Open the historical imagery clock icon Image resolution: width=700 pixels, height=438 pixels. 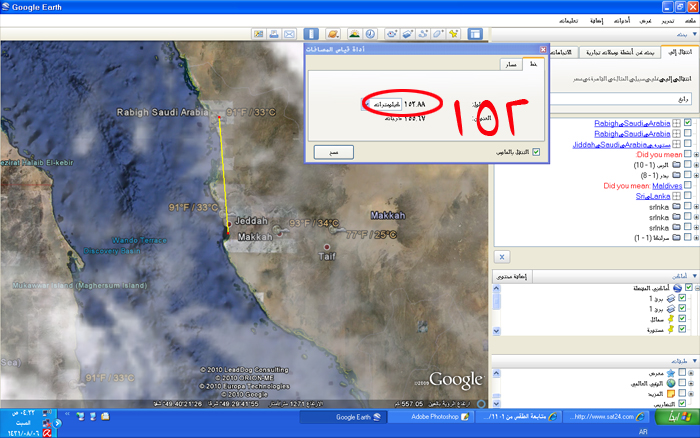370,34
